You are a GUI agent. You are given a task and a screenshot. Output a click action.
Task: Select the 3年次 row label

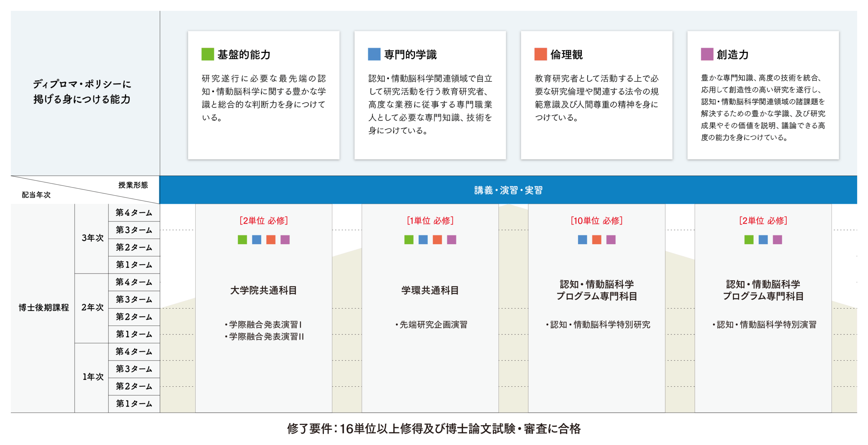pyautogui.click(x=92, y=238)
